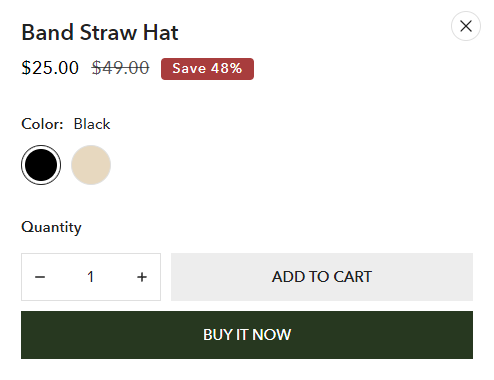This screenshot has height=380, width=494.
Task: Choose the beige color swatch
Action: click(x=91, y=165)
